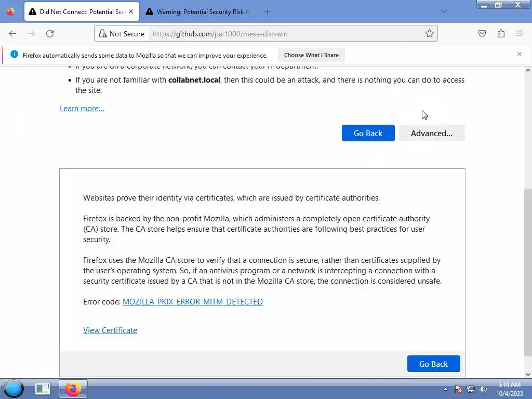Screen dimensions: 532x399
Task: Click the network tray icon
Action: coord(471,390)
